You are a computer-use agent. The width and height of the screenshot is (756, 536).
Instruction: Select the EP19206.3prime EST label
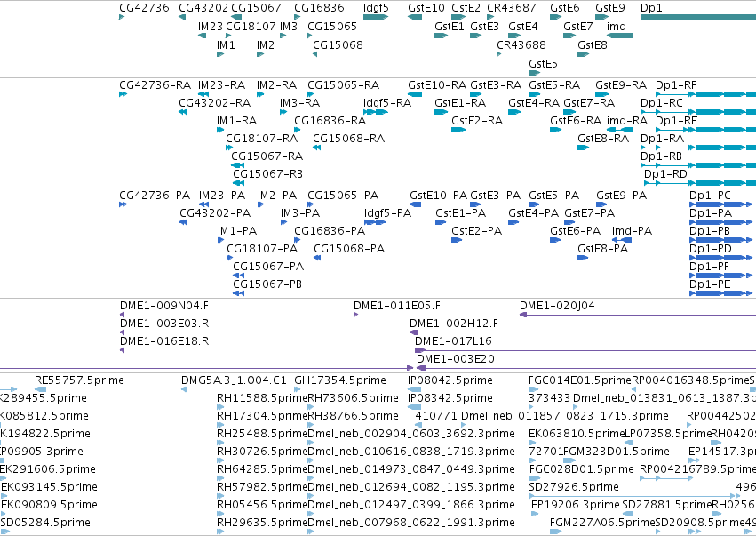point(575,505)
